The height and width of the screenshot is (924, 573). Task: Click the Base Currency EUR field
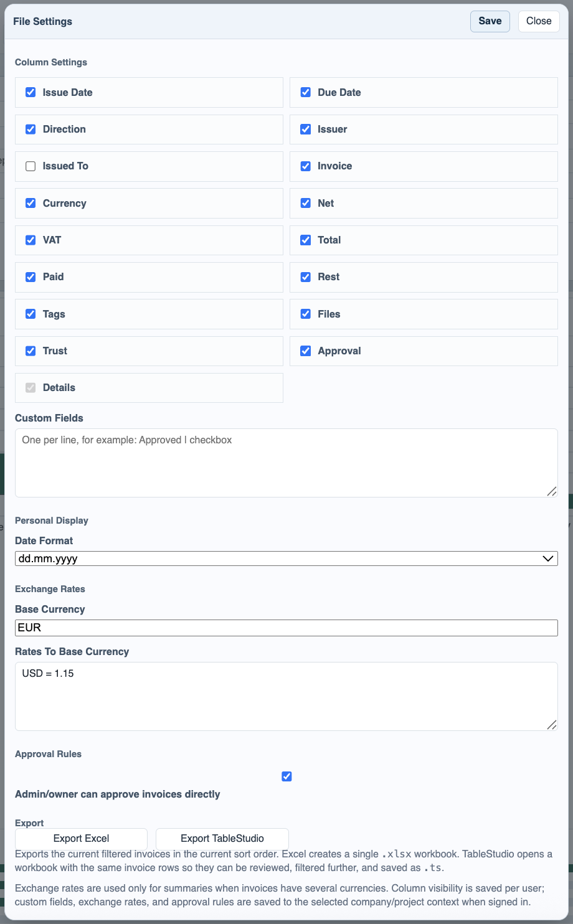pos(286,628)
